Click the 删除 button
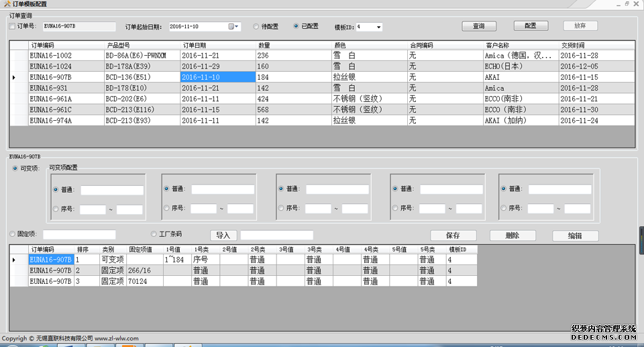The width and height of the screenshot is (644, 347). tap(513, 236)
